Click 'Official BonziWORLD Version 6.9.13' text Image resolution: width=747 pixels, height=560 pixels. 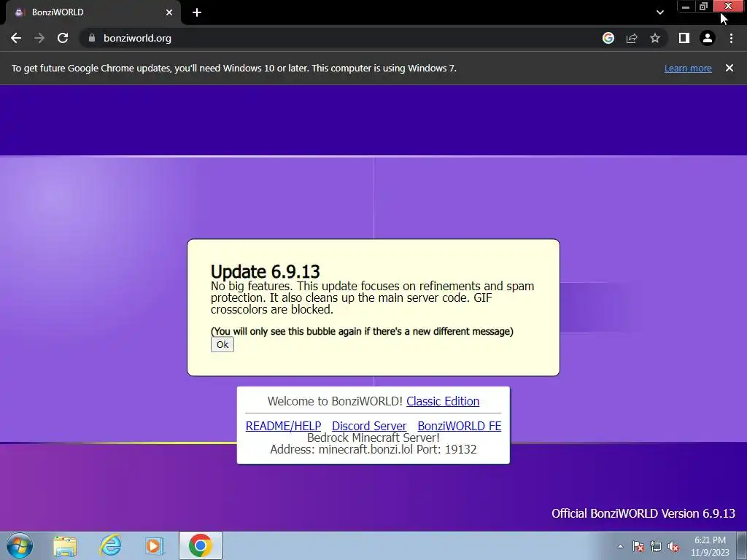point(643,514)
